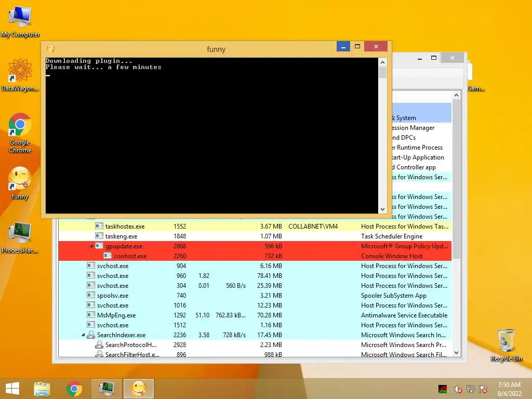Maximize the Process Hacker window
The image size is (532, 399).
(x=434, y=58)
